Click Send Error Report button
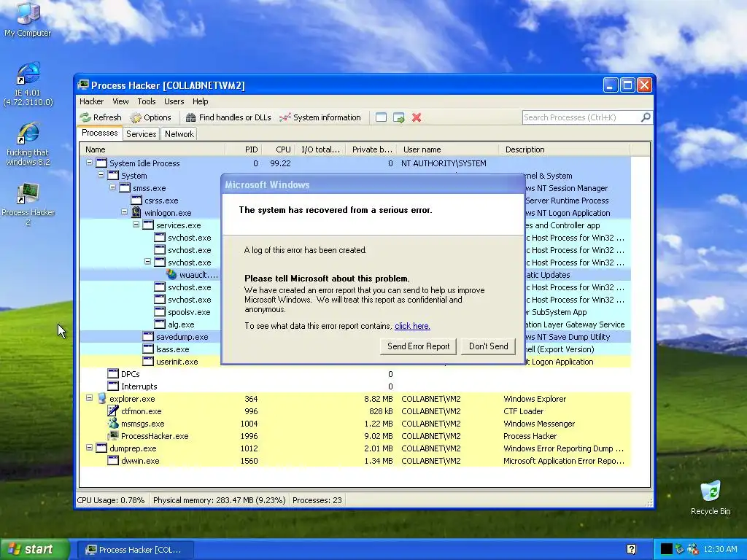The width and height of the screenshot is (747, 560). [418, 346]
